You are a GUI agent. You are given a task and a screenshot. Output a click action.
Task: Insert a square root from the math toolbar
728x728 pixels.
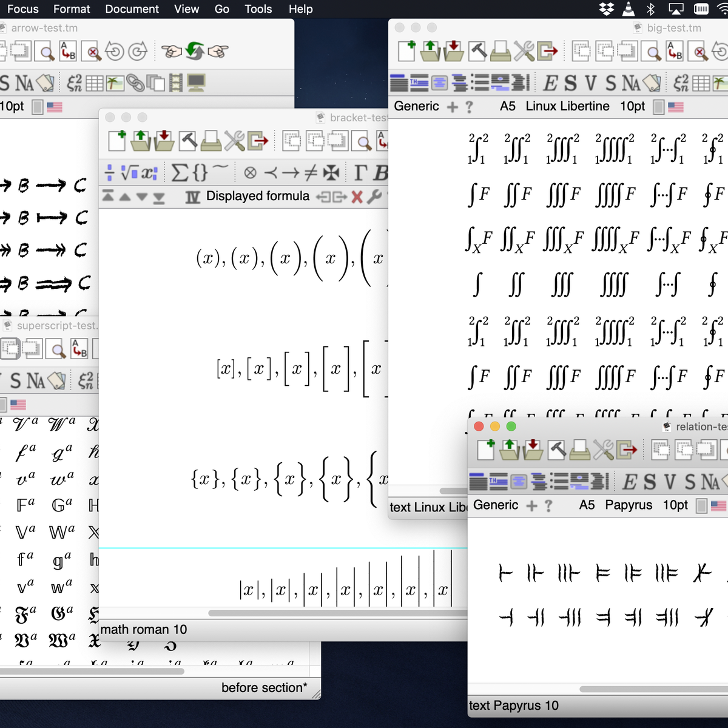(x=128, y=172)
